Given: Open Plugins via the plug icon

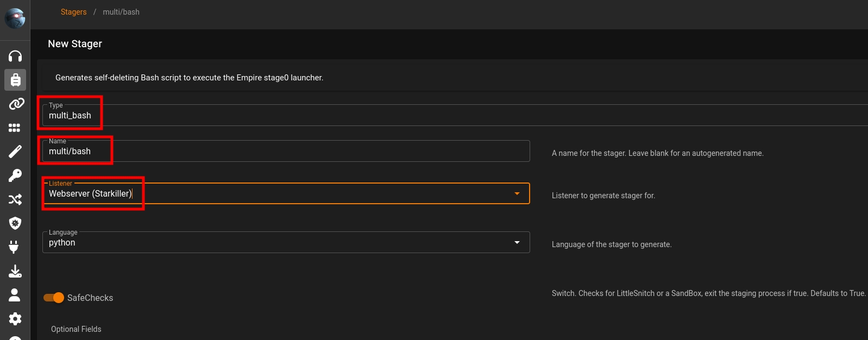Looking at the screenshot, I should pyautogui.click(x=14, y=247).
